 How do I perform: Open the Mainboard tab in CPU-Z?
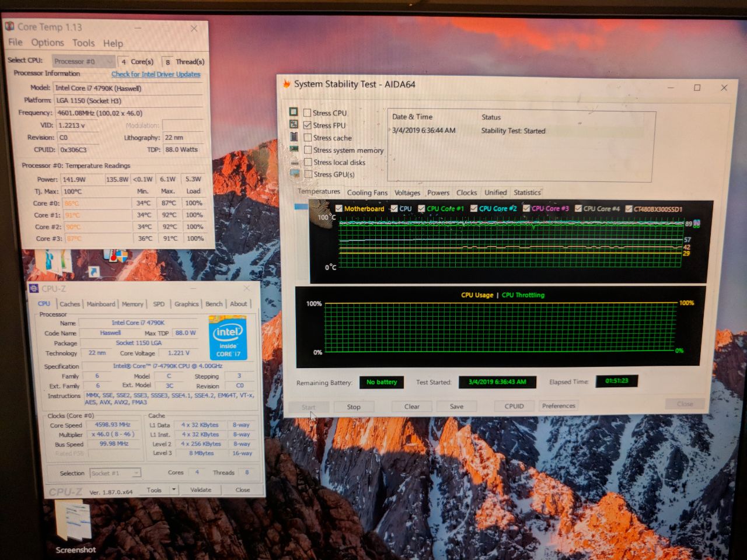tap(101, 304)
